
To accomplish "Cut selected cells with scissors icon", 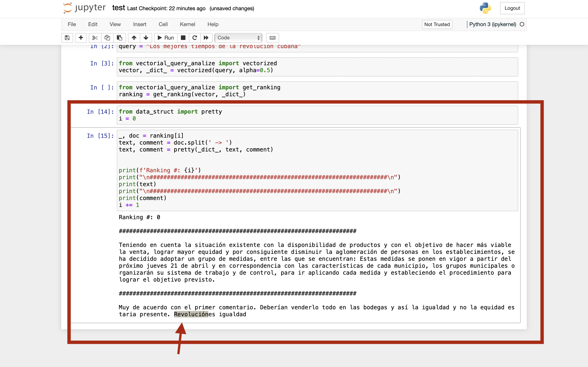I will click(95, 38).
